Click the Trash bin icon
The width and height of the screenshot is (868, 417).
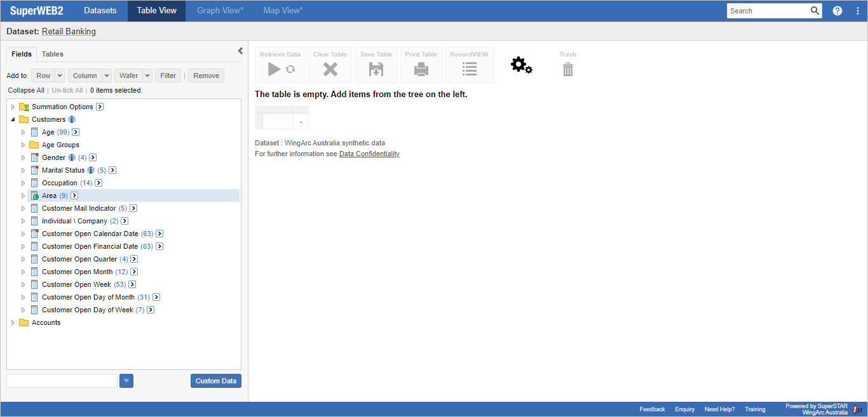pyautogui.click(x=567, y=69)
